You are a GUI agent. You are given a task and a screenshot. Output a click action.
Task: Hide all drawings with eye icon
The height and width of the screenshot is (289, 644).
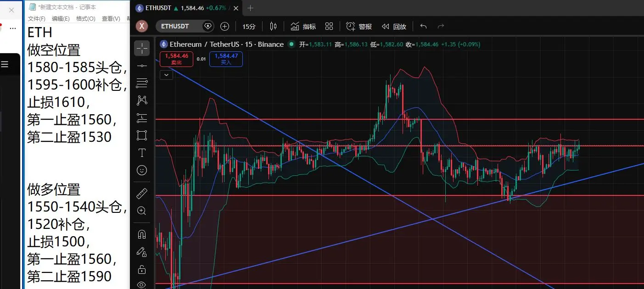coord(142,284)
